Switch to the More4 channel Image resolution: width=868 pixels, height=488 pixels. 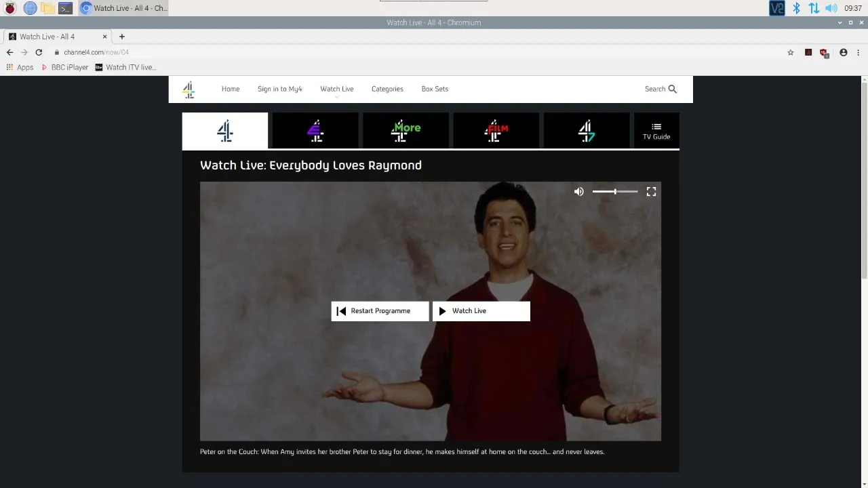(x=406, y=130)
